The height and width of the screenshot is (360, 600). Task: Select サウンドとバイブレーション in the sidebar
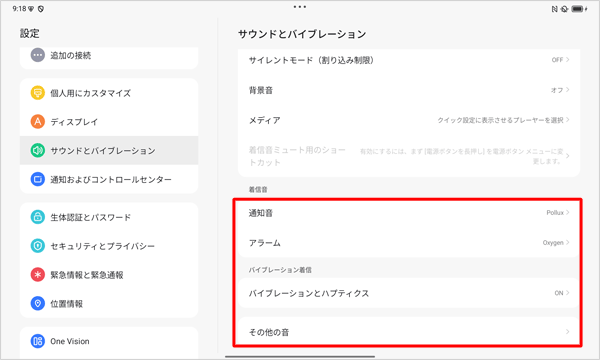(x=109, y=150)
